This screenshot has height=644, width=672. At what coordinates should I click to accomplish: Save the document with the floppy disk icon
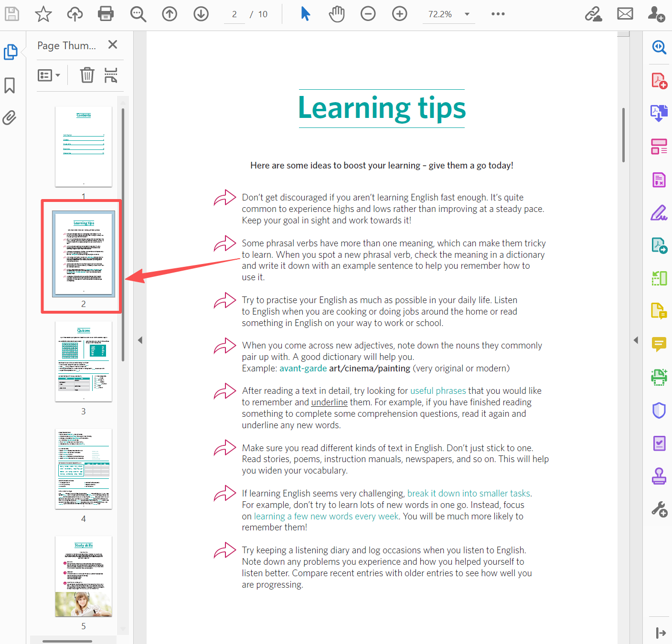(12, 14)
